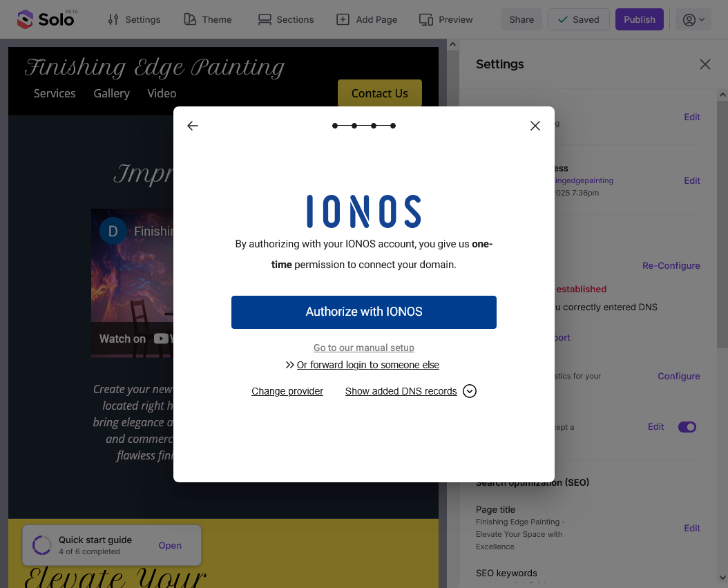Open the account profile dropdown
This screenshot has height=588, width=728.
693,19
